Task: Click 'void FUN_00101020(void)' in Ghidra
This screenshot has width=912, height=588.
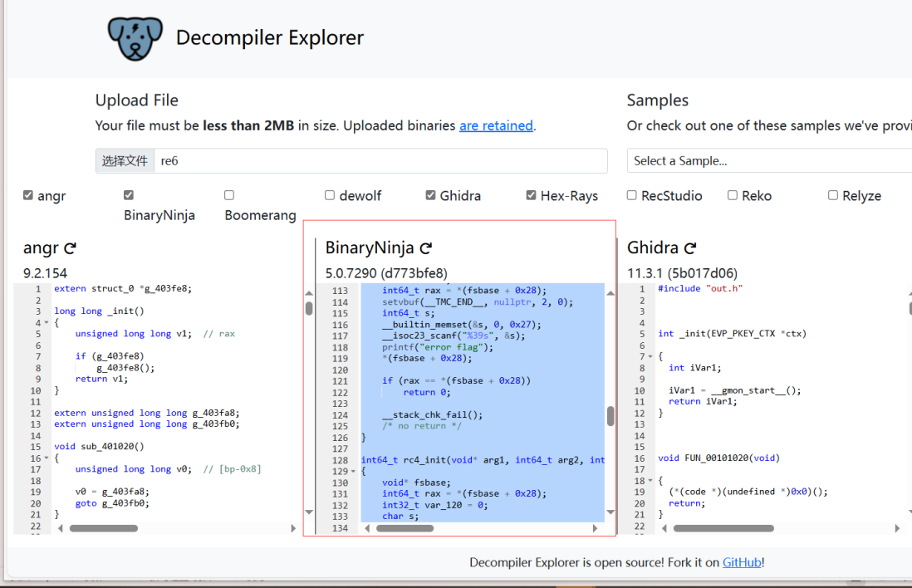Action: click(x=719, y=458)
